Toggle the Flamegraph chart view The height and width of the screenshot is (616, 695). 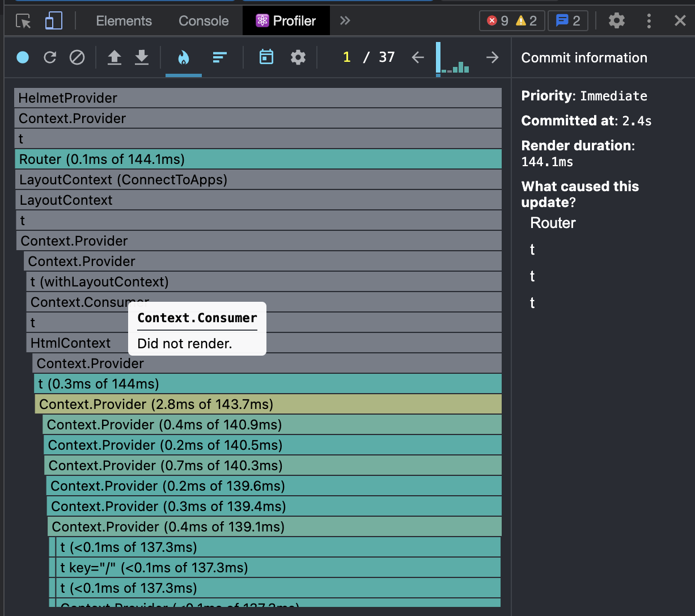(x=183, y=57)
